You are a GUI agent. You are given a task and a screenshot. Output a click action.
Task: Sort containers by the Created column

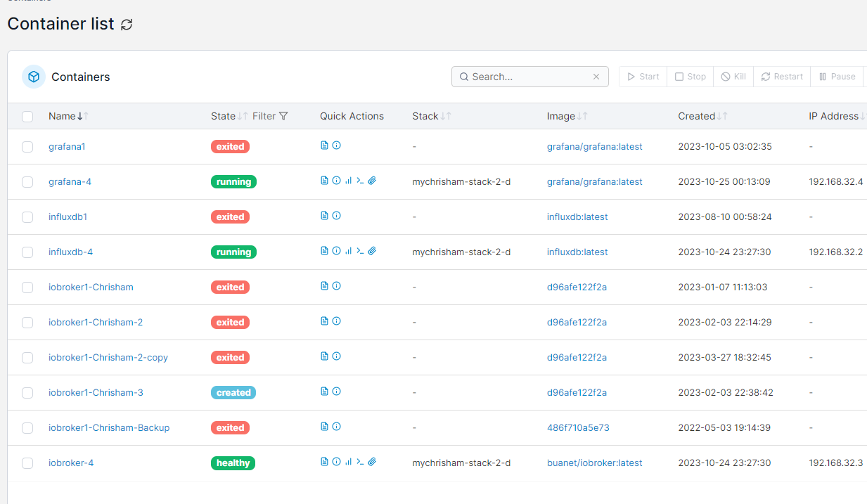point(702,116)
